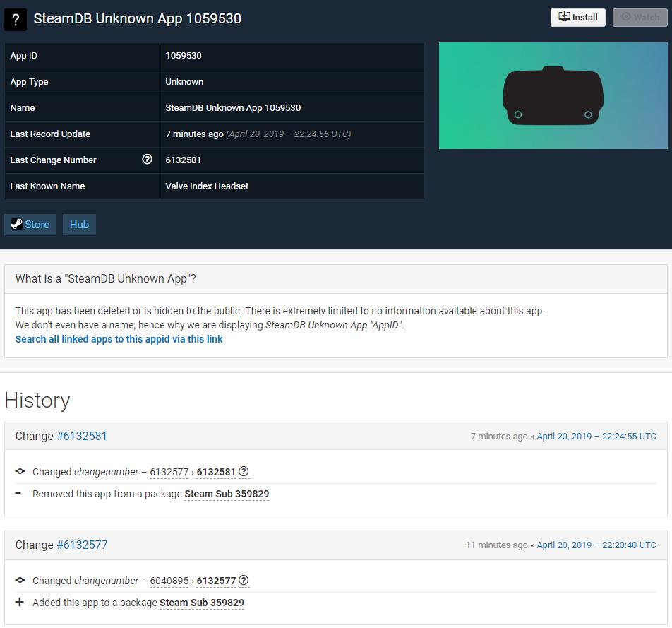Follow the Steam Sub 359829 link in the removal entry
Screen dimensions: 672x628
pos(226,494)
